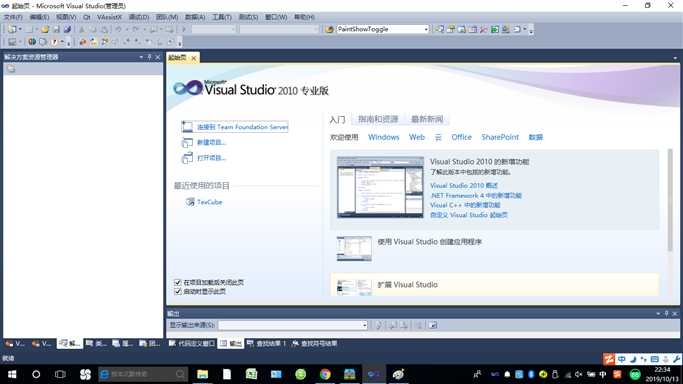Pin the Solution Explorer panel
683x384 pixels.
tap(149, 57)
